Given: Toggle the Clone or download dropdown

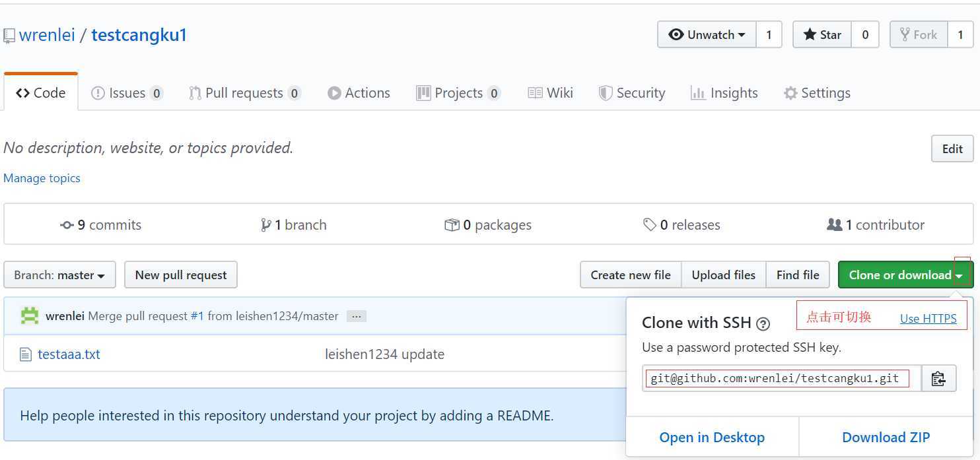Looking at the screenshot, I should coord(905,275).
